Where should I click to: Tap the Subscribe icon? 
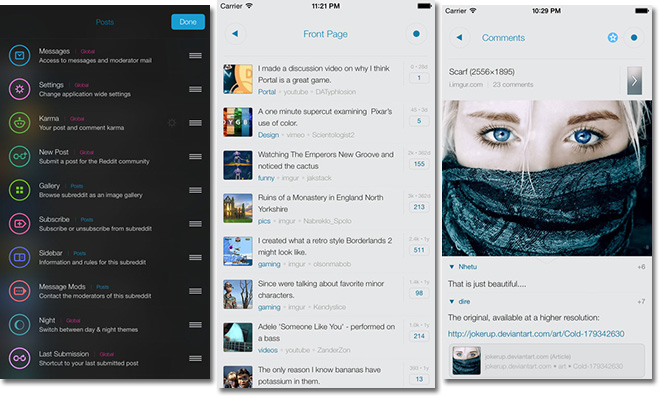19,223
